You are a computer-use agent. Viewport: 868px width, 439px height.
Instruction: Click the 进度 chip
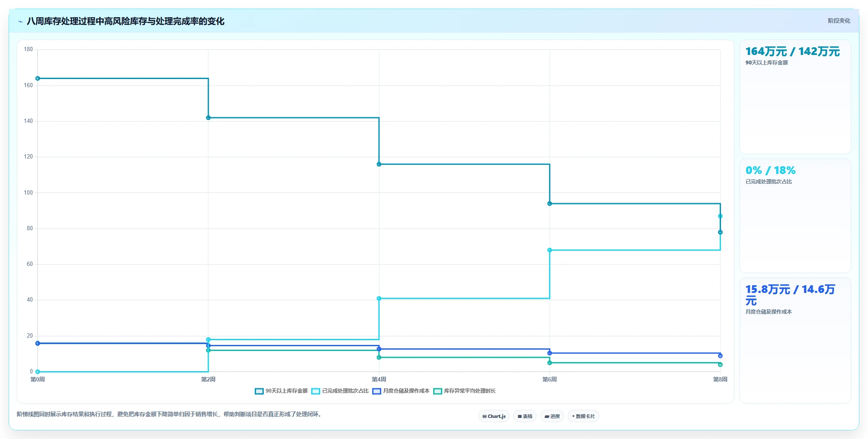552,416
